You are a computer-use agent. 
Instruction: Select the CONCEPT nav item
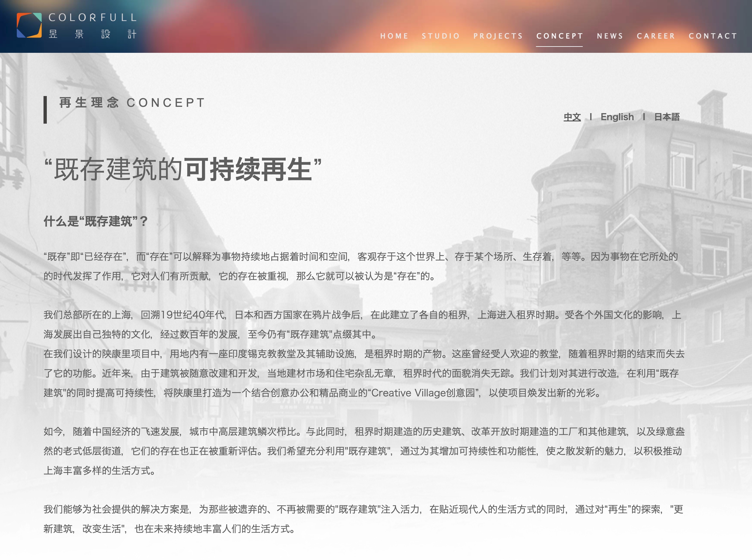(560, 36)
